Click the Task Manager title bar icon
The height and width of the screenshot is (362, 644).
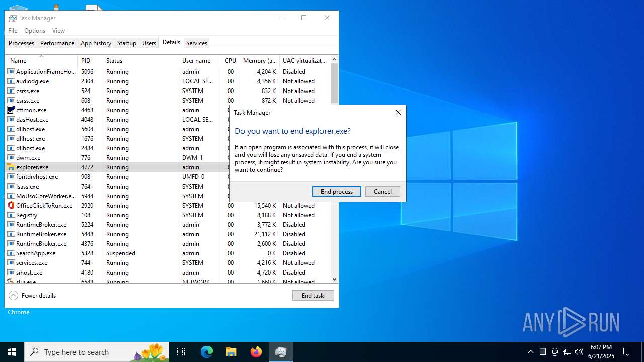point(13,18)
